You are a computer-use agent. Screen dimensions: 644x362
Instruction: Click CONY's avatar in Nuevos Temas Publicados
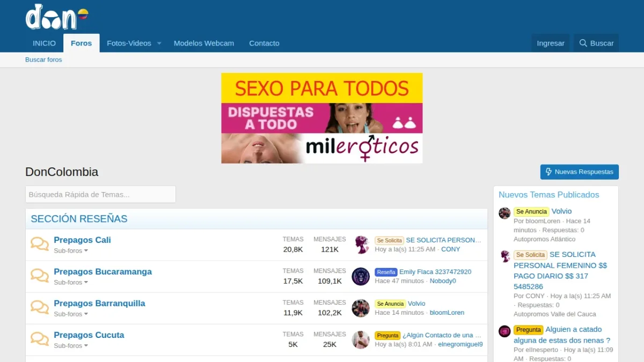(x=504, y=256)
